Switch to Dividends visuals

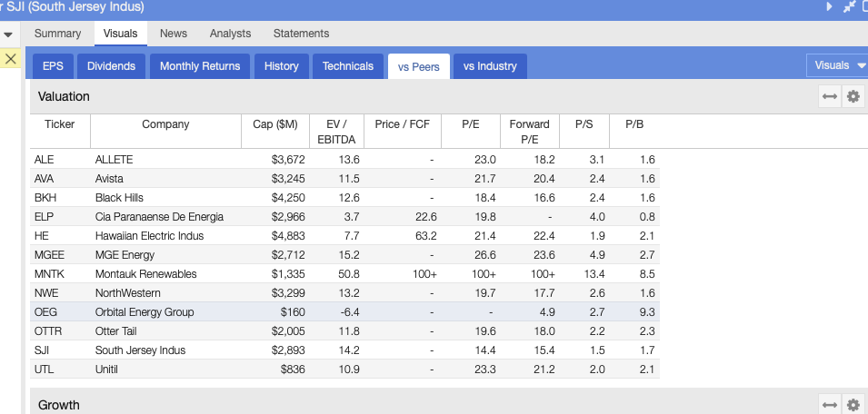point(111,66)
